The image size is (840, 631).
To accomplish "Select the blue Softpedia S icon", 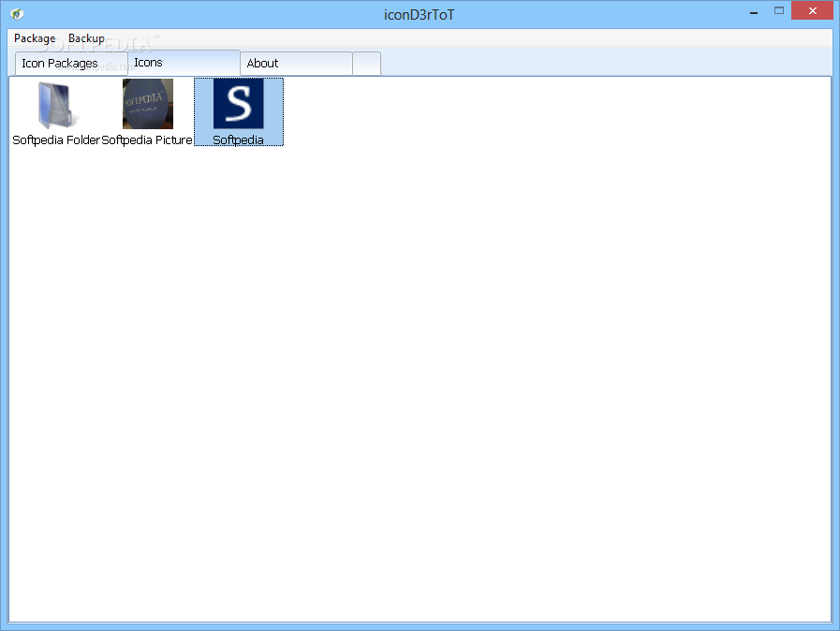I will pyautogui.click(x=239, y=103).
